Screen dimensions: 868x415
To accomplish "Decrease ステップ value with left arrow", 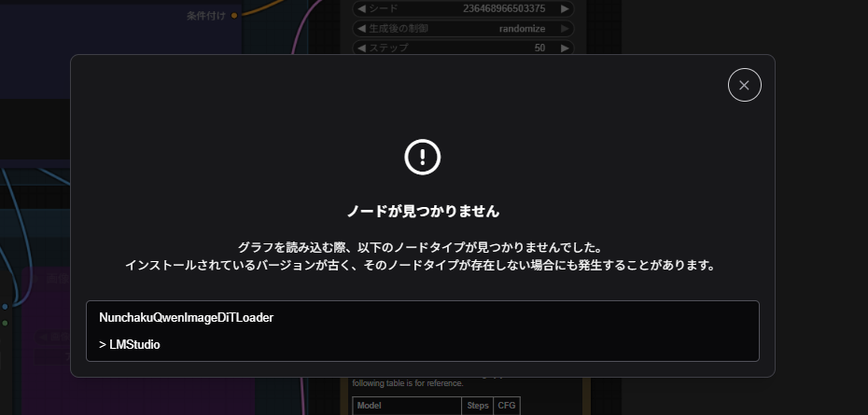I will click(361, 48).
